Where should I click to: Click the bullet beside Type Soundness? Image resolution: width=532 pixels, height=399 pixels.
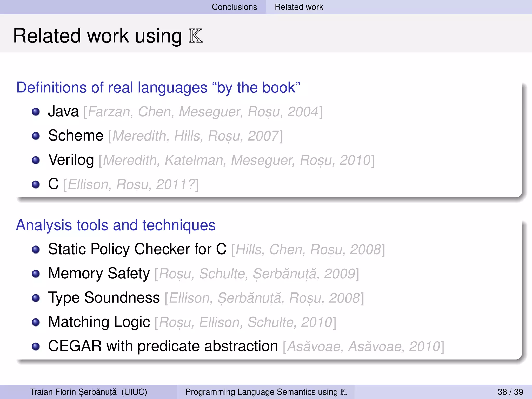coord(36,298)
